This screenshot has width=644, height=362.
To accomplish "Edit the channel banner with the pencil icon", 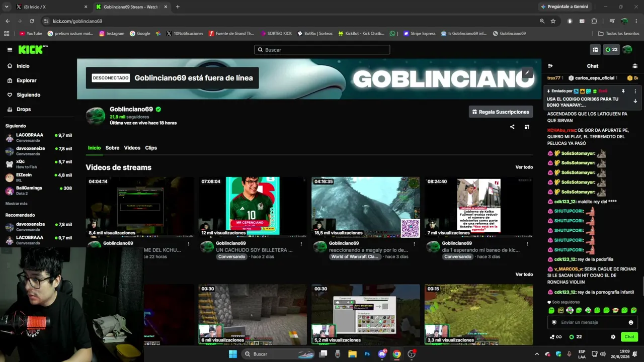I will click(x=527, y=73).
